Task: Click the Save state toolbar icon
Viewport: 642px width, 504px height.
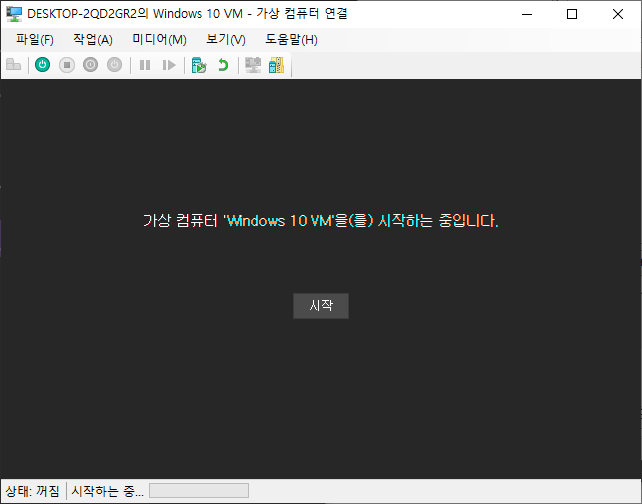Action: click(114, 65)
